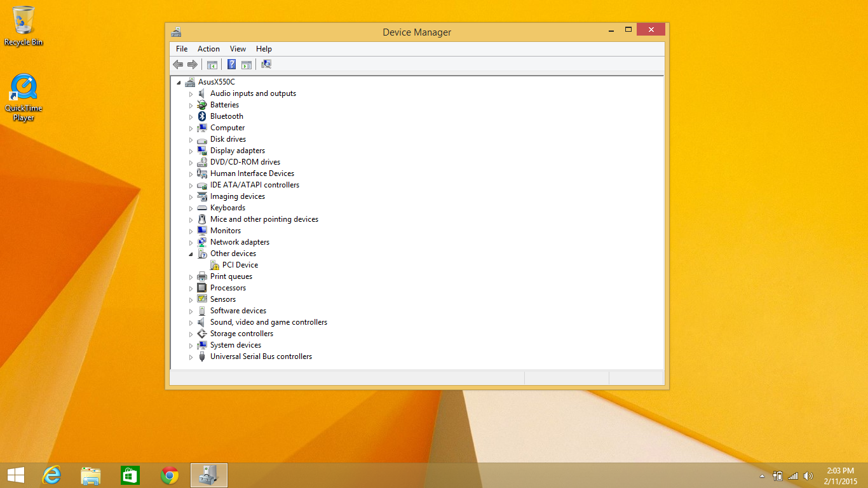Screen dimensions: 868x488
Task: Select Universal Serial Bus controllers entry
Action: pyautogui.click(x=261, y=356)
